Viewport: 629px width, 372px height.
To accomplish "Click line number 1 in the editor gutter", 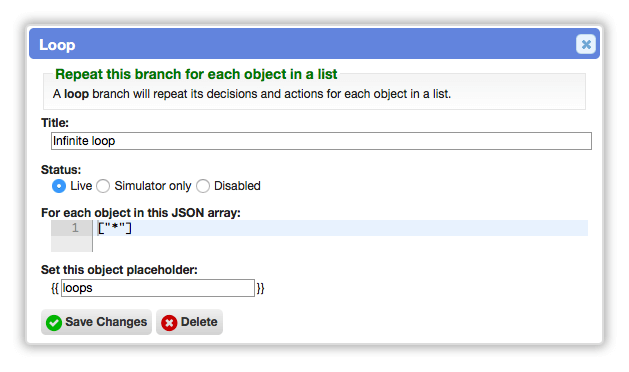I will click(x=75, y=228).
